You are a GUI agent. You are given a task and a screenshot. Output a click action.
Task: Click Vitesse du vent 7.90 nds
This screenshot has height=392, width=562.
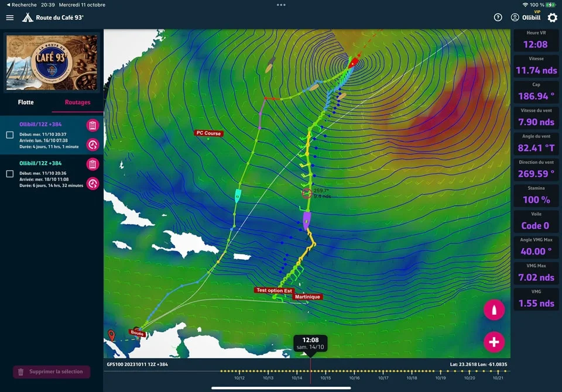coord(536,122)
